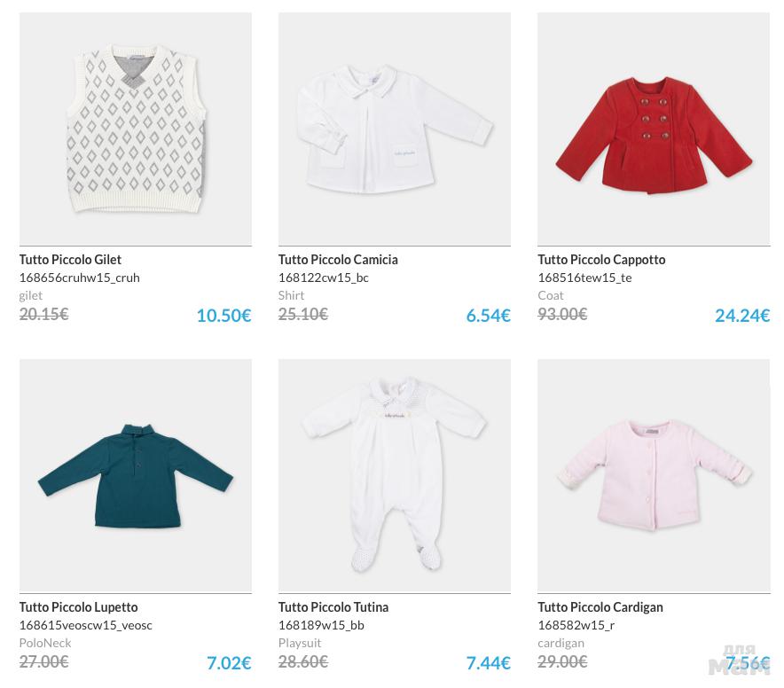Screen dimensions: 784x688
Task: Open the Tutto Piccolo Gilet title link
Action: (70, 260)
